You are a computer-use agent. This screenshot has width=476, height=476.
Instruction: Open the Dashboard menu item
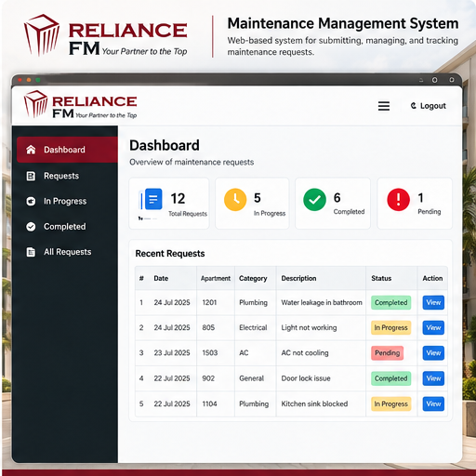coord(67,150)
